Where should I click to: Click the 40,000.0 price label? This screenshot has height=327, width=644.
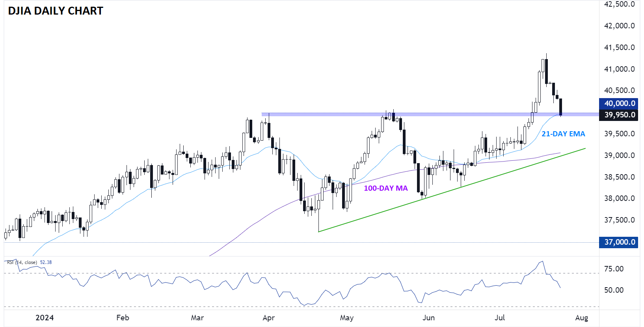pos(618,103)
